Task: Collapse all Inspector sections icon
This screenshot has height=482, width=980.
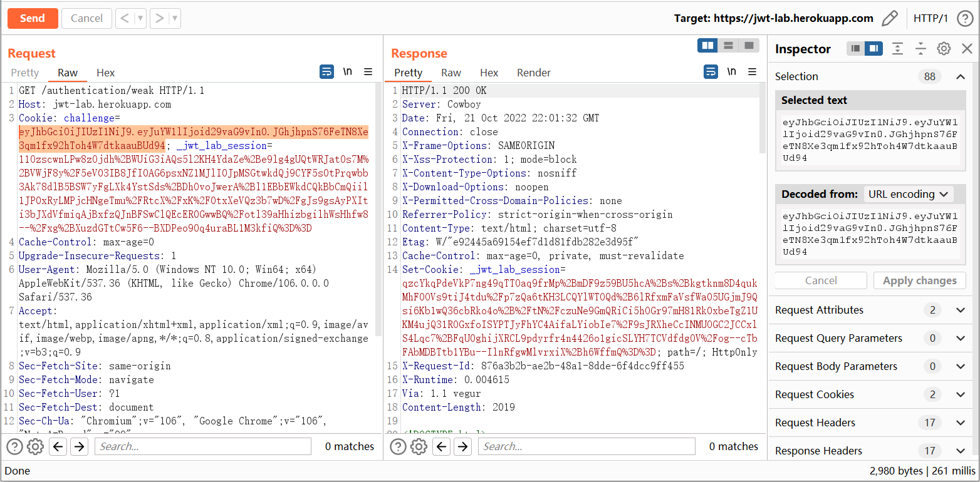Action: pos(920,48)
